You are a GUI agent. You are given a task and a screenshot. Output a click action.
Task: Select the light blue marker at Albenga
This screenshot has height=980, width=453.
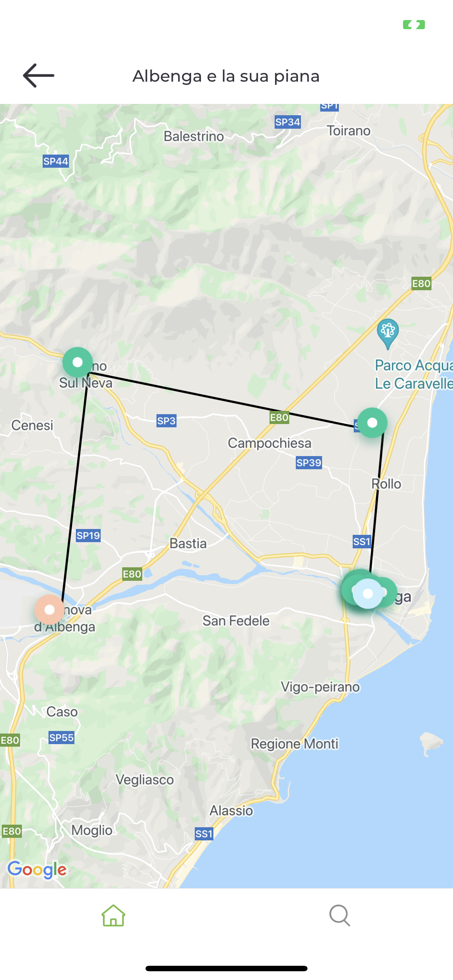(x=368, y=594)
